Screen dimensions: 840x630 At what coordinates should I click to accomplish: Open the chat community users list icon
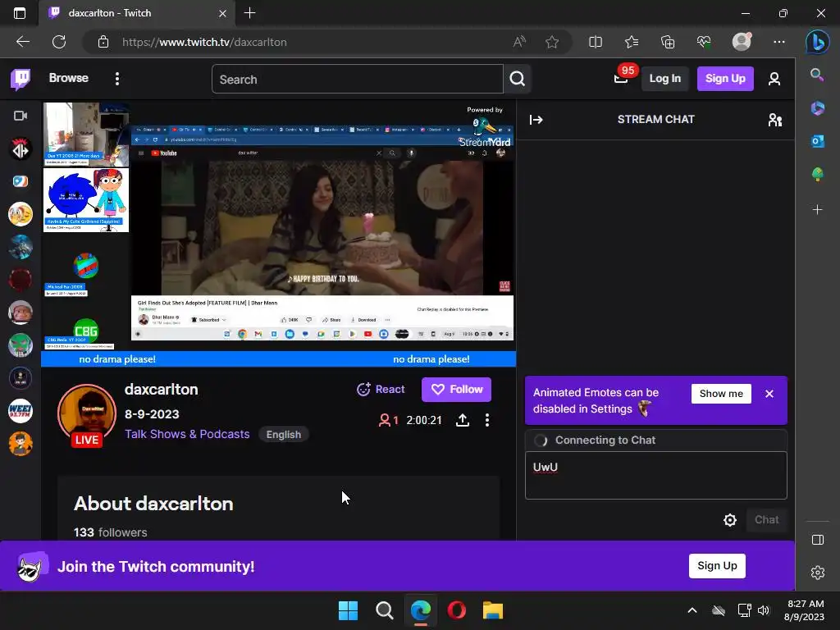tap(774, 120)
